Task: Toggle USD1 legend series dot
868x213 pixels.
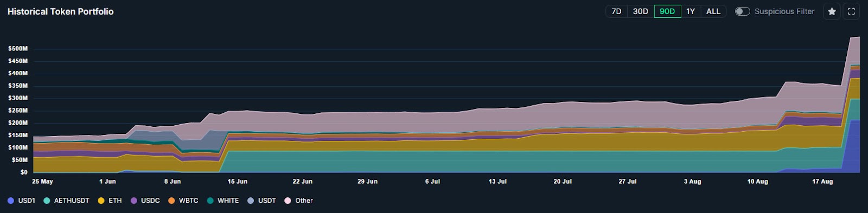Action: (x=11, y=201)
